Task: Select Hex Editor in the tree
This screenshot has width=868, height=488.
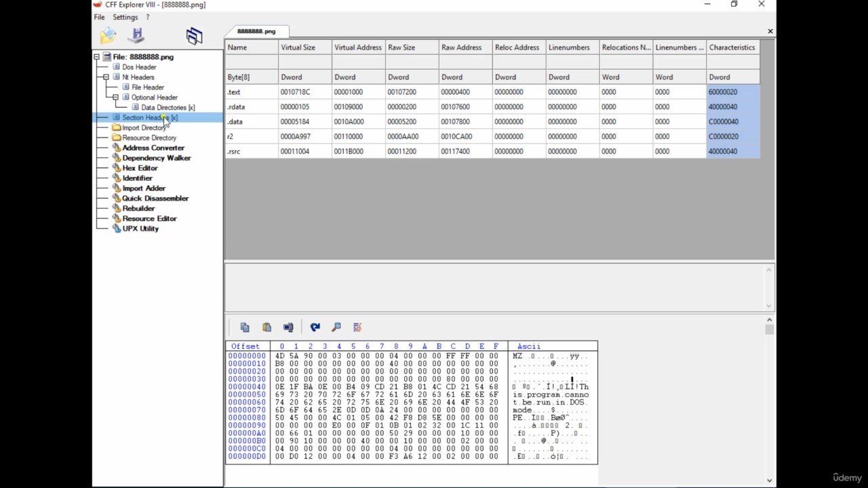Action: 140,168
